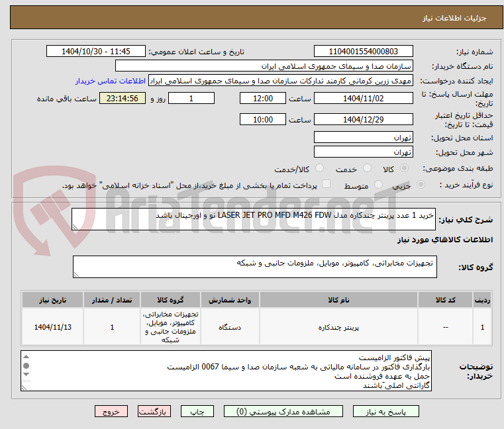Viewport: 504px width, 429px height.
Task: Click the 'چاپ' print button
Action: 197,411
